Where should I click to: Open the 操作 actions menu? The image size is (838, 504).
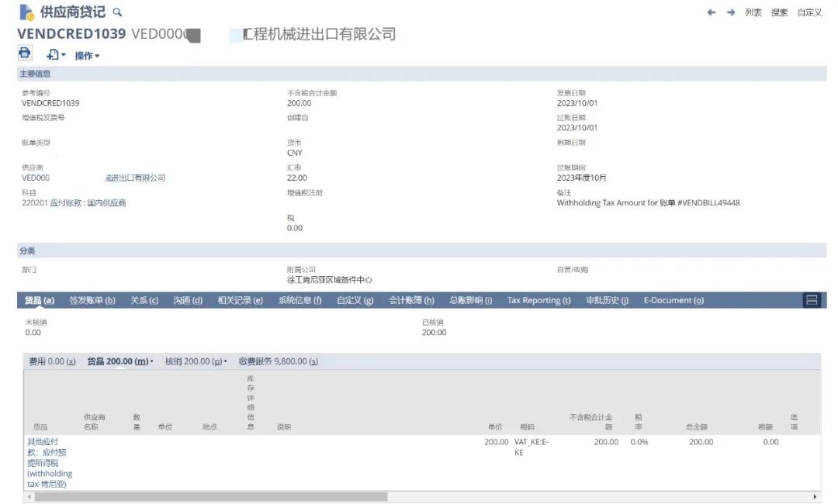(x=87, y=56)
